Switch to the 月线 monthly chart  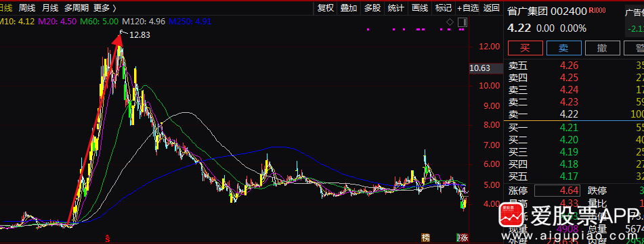click(50, 7)
